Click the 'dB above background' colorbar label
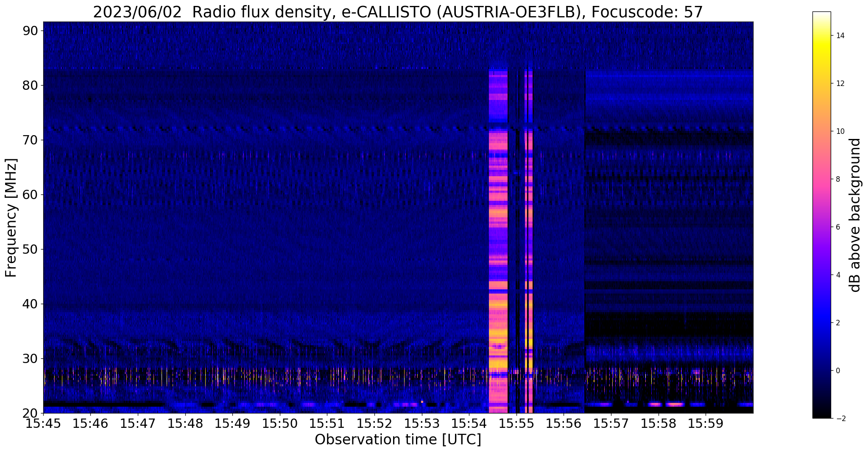The image size is (868, 452). pyautogui.click(x=855, y=215)
